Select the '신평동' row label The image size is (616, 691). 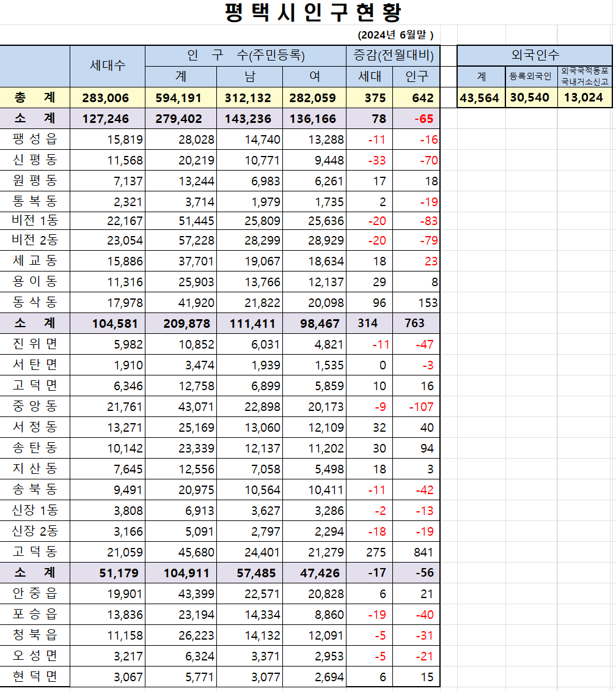pos(35,160)
